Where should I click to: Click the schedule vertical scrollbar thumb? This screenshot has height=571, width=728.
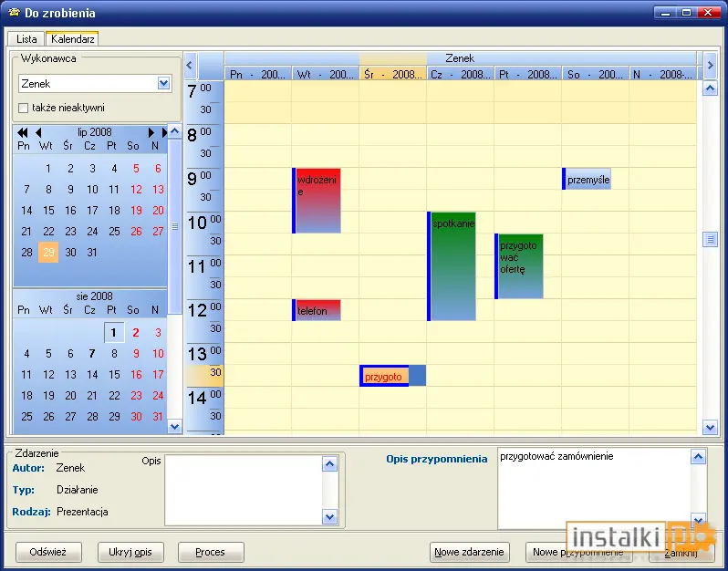[710, 240]
